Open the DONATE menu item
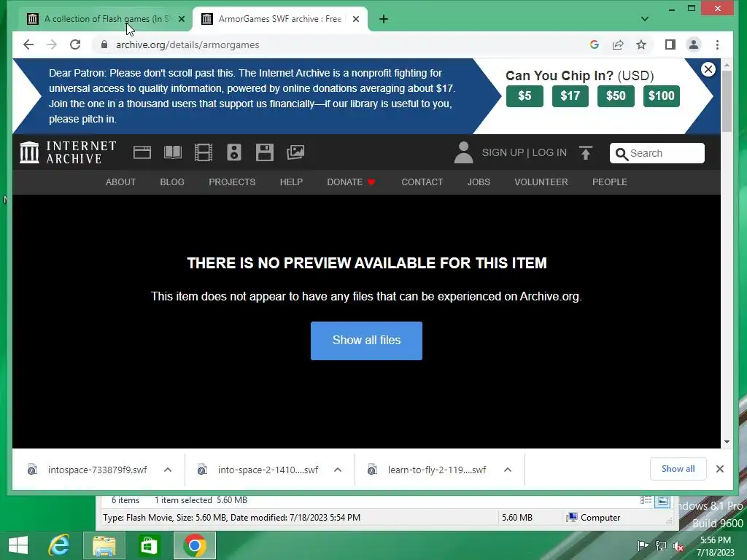The image size is (747, 560). tap(351, 182)
